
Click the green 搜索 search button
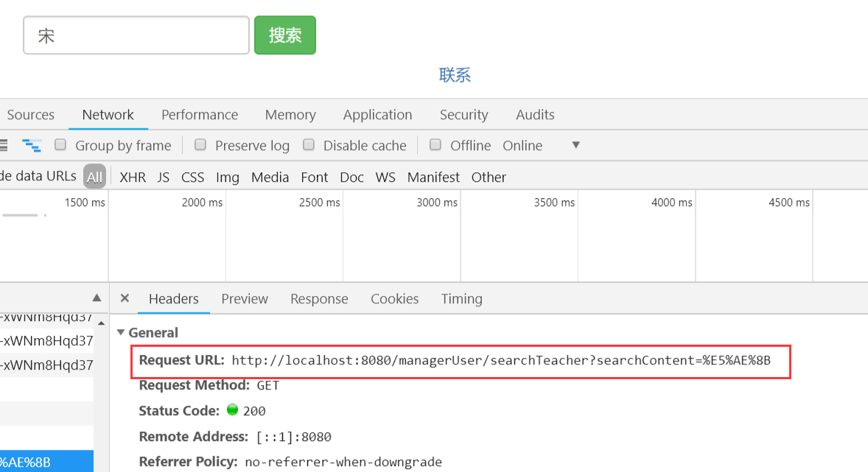point(285,35)
